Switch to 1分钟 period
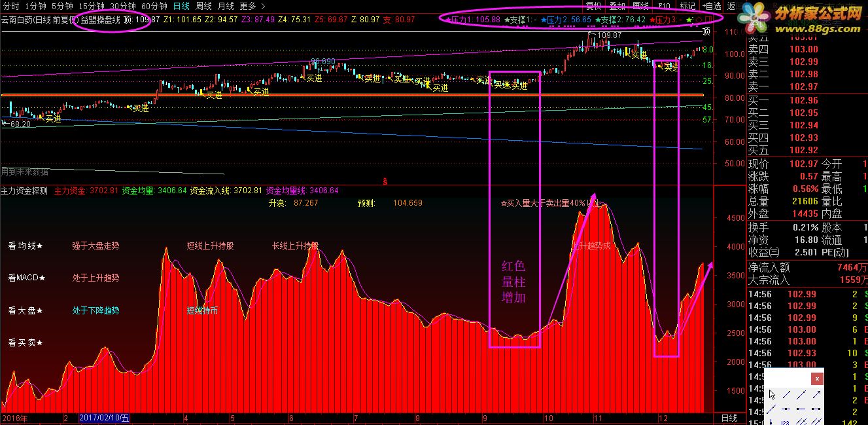The height and width of the screenshot is (425, 868). [x=35, y=6]
